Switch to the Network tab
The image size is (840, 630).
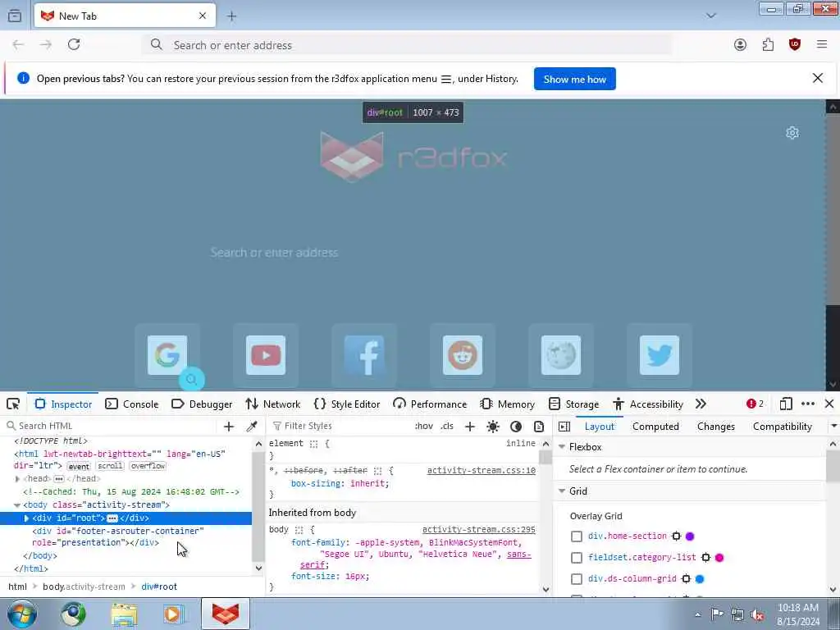point(272,404)
